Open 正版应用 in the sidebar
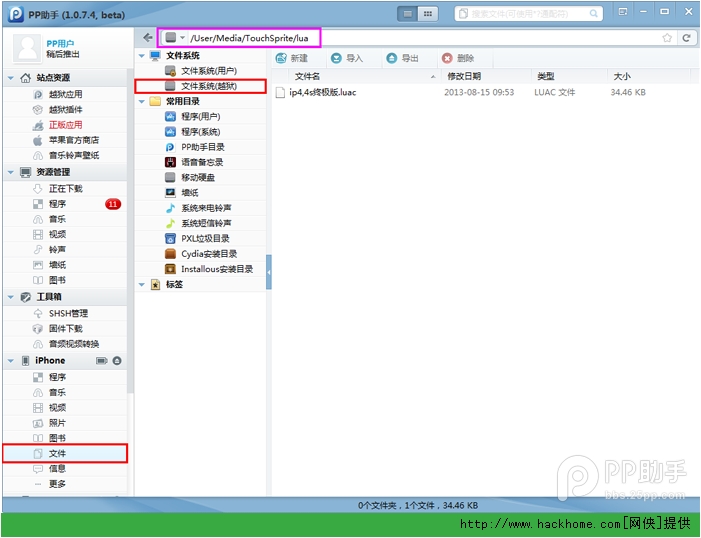Viewport: 701px width, 538px height. click(67, 125)
